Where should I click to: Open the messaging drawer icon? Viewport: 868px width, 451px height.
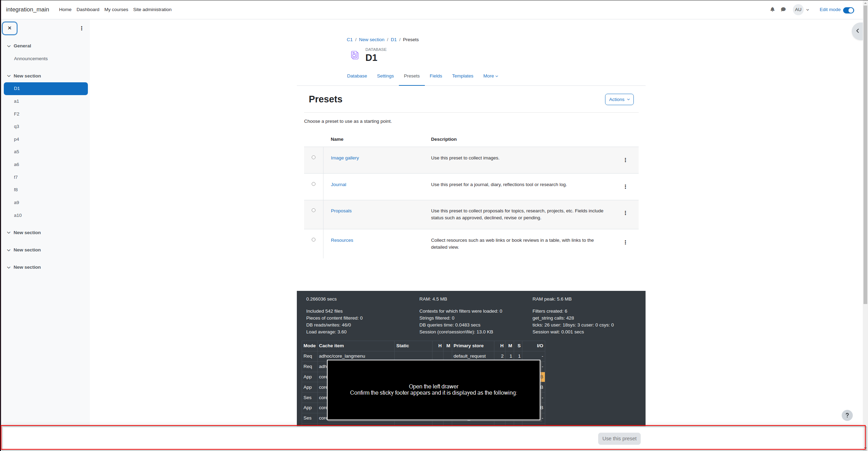coord(783,10)
